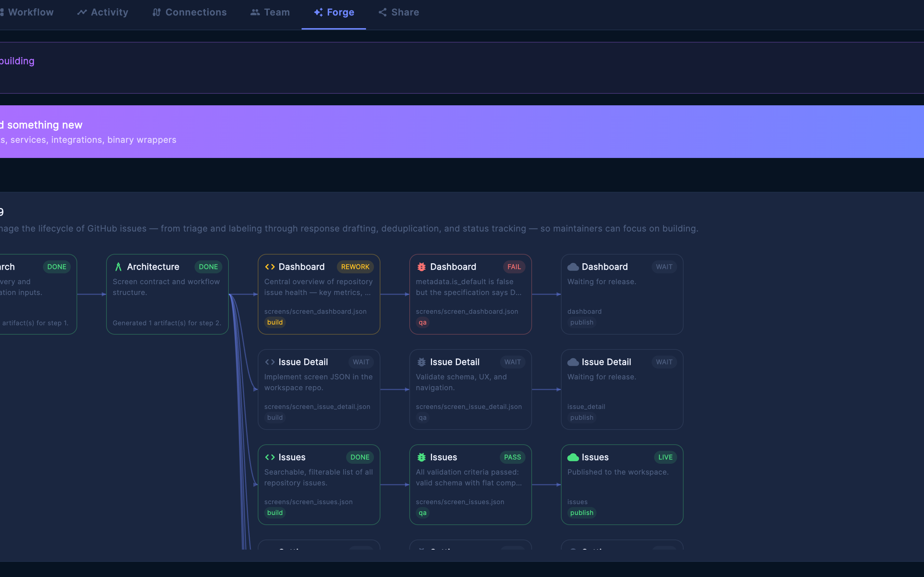The image size is (924, 577).
Task: Go to the Share tab
Action: pos(398,12)
